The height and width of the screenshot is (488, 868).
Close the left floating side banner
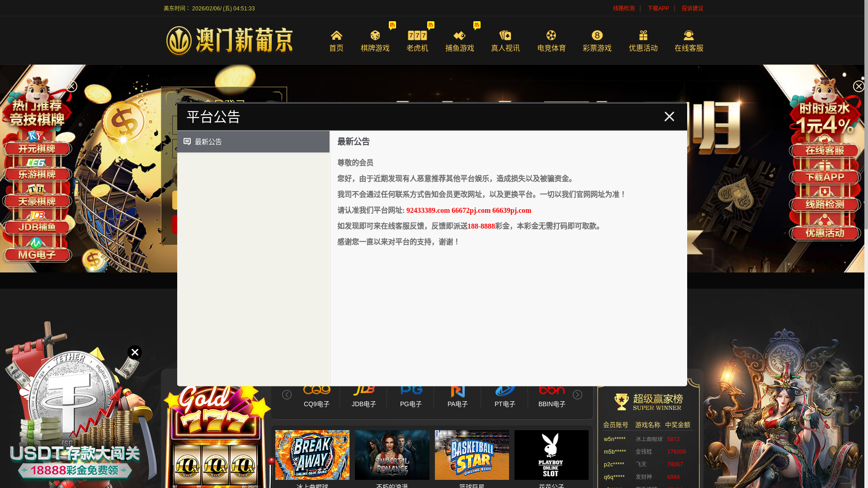coord(71,86)
